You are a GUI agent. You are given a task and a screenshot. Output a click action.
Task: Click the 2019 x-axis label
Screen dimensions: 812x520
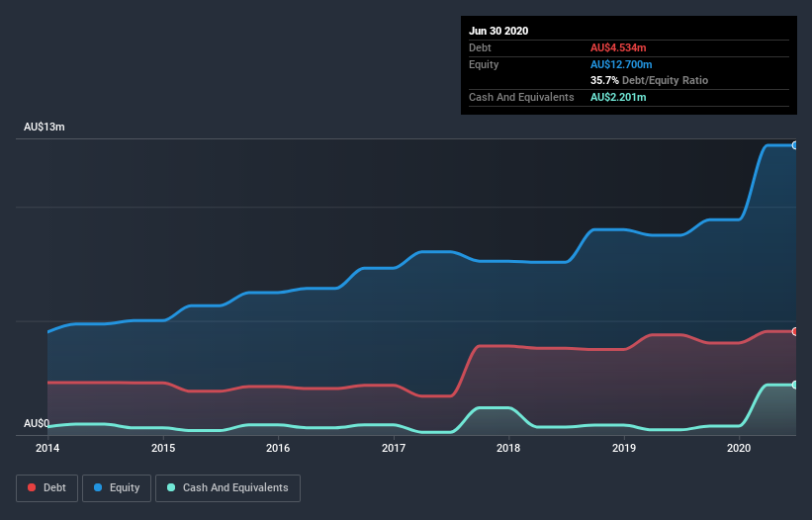point(624,448)
